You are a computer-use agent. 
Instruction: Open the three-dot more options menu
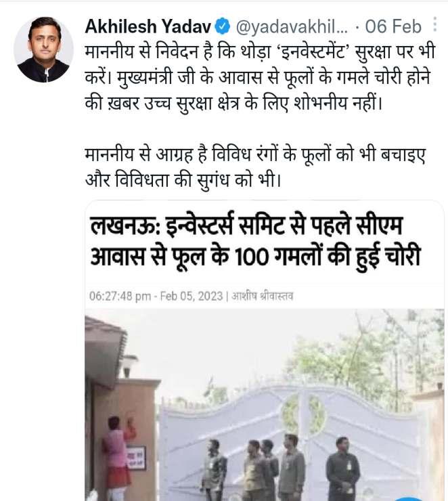435,24
